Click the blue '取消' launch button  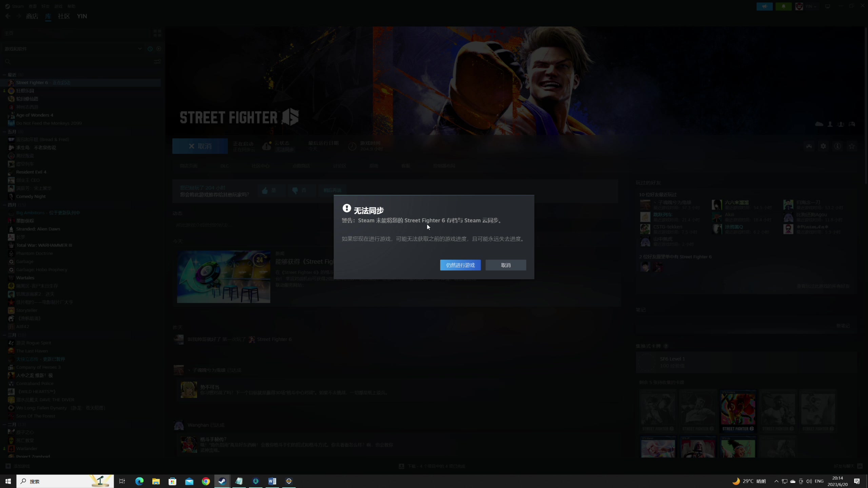tap(200, 146)
